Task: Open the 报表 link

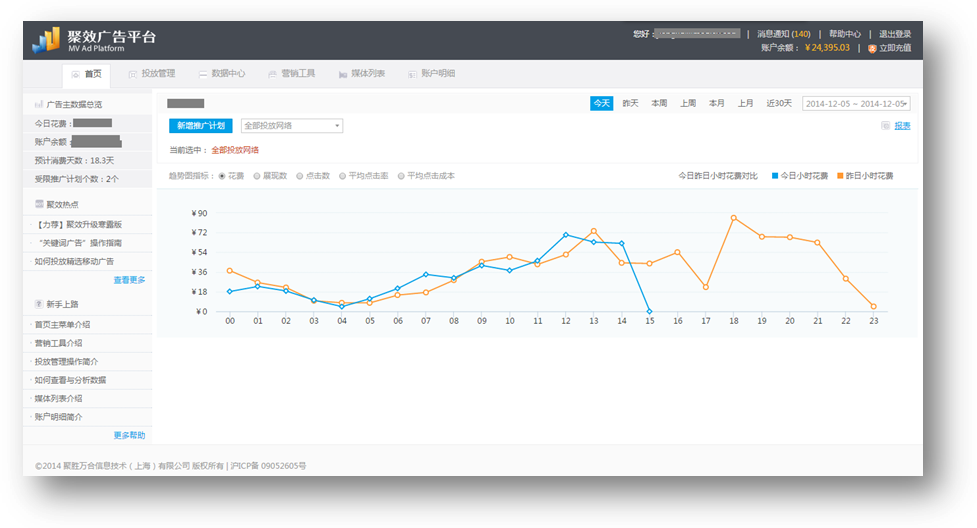Action: pos(902,126)
